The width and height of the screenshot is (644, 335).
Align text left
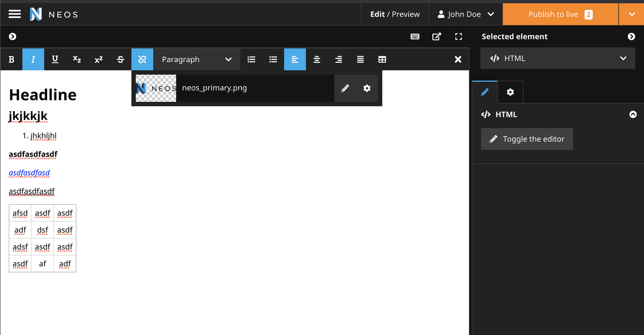click(x=295, y=59)
